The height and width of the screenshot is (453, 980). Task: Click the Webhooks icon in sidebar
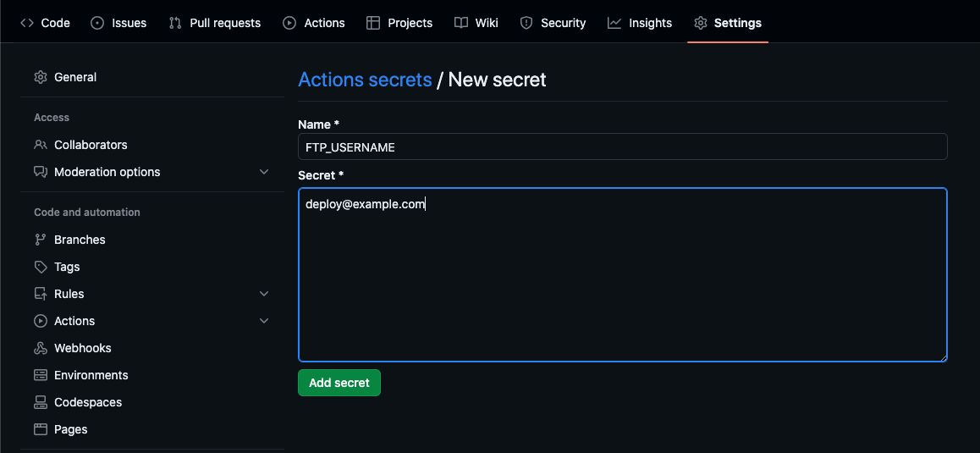click(x=41, y=348)
